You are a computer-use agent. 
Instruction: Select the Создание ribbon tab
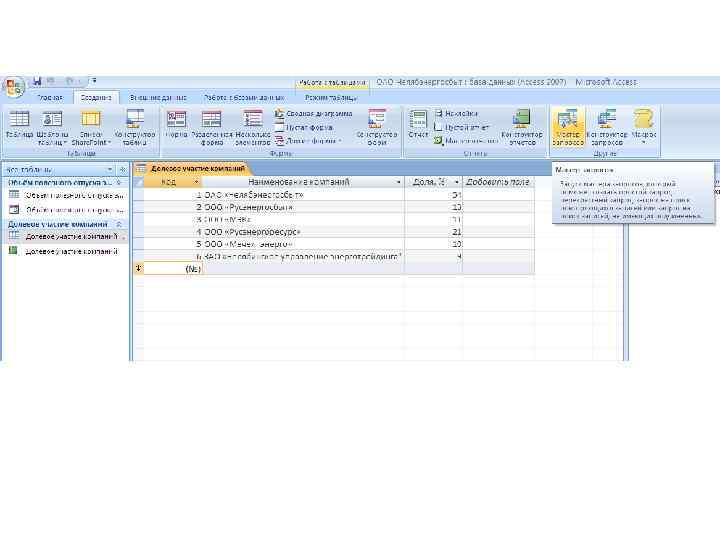pos(96,98)
